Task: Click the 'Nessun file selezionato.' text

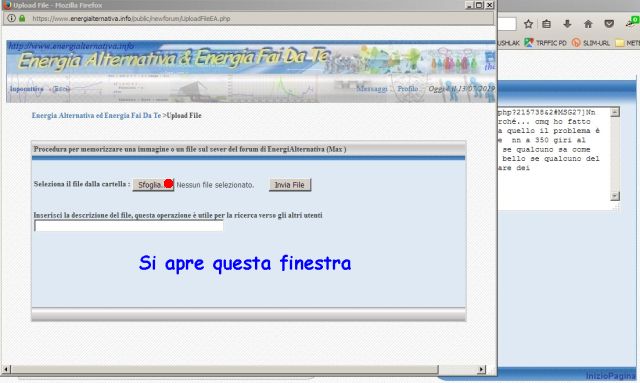Action: coord(215,185)
